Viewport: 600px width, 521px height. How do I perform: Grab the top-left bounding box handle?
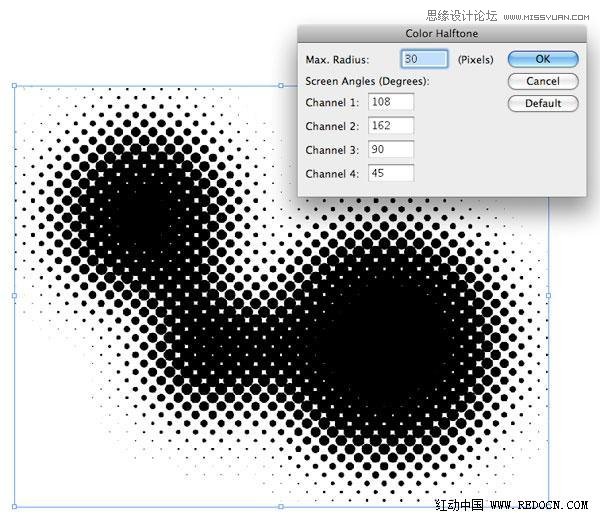click(x=14, y=86)
